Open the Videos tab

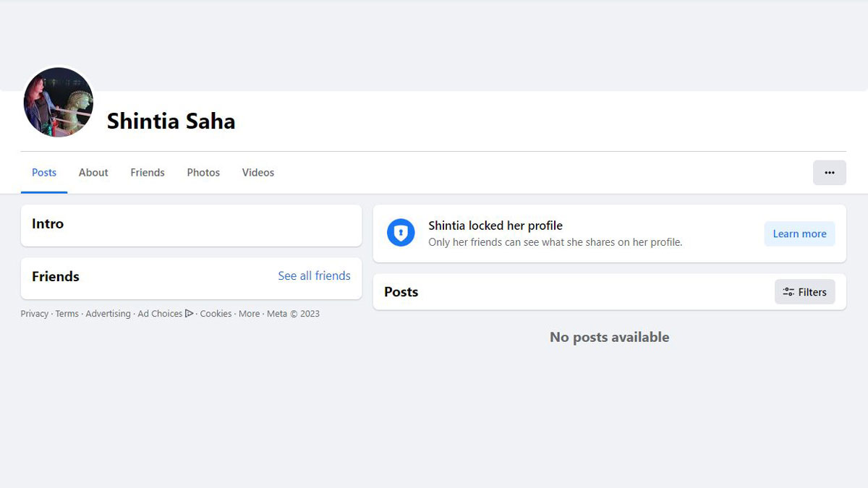point(258,173)
